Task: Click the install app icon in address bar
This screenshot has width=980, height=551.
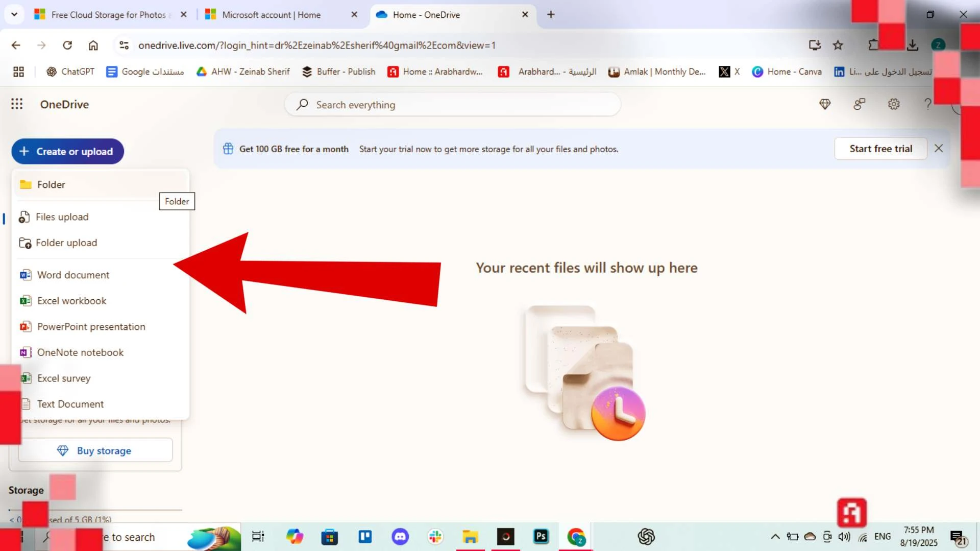Action: click(x=815, y=45)
